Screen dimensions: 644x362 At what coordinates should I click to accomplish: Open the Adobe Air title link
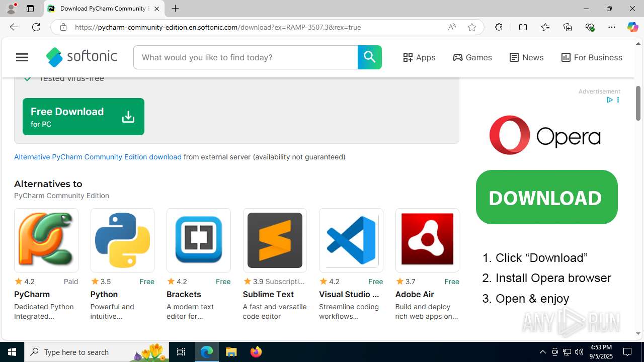click(x=415, y=294)
